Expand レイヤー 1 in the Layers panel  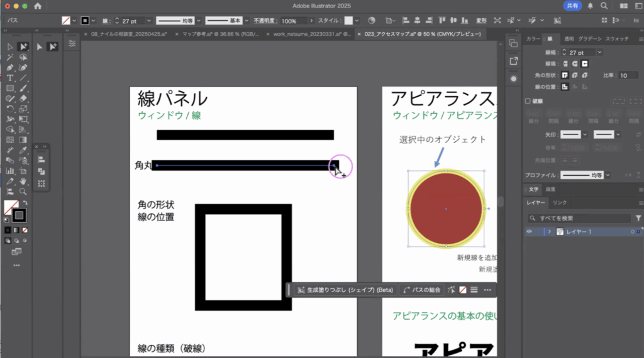pos(549,232)
